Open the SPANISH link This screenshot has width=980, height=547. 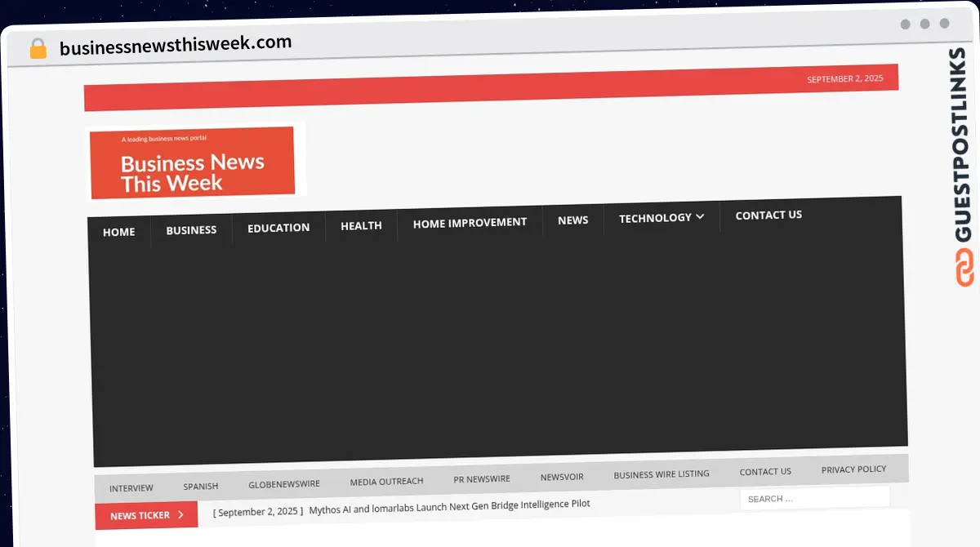pyautogui.click(x=200, y=486)
